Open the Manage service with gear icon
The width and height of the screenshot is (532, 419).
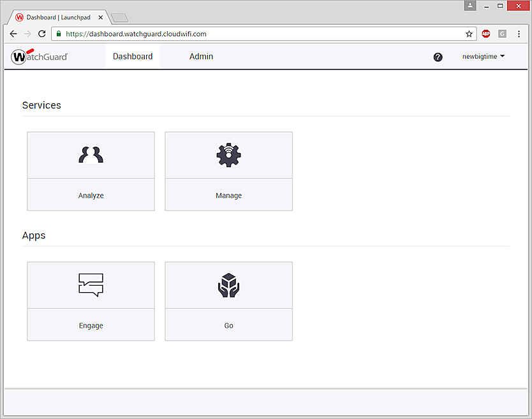point(228,155)
